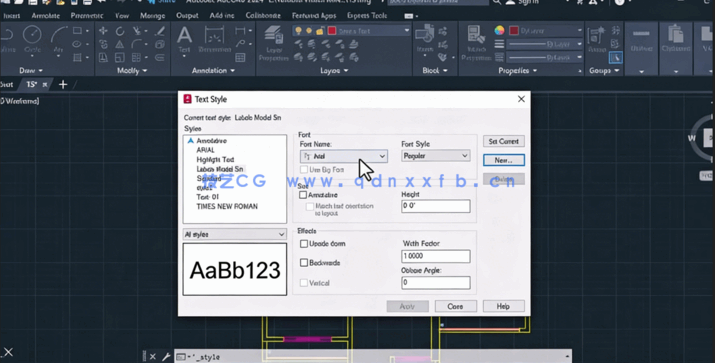Check the Backwards effect
The image size is (715, 363).
[304, 263]
